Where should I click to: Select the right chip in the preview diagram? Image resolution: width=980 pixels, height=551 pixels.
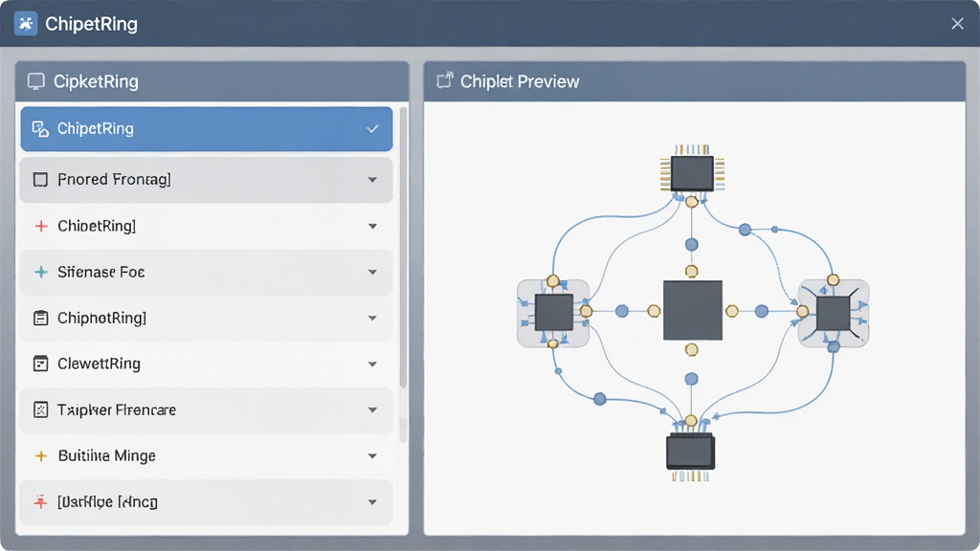pos(834,313)
